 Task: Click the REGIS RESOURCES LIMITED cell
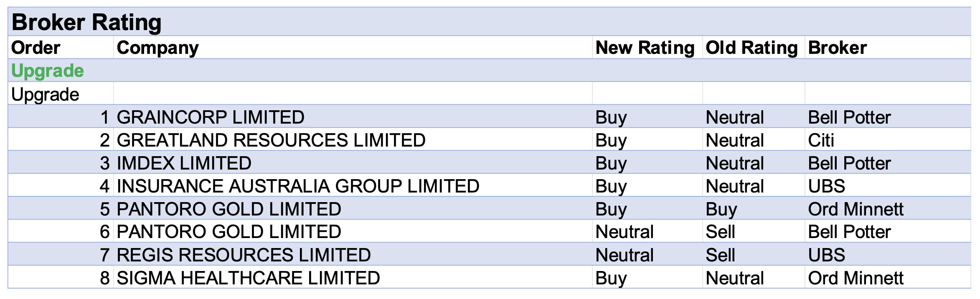(244, 255)
